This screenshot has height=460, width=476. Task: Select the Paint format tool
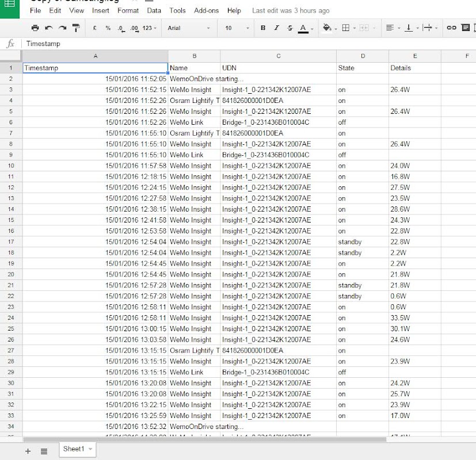point(76,28)
